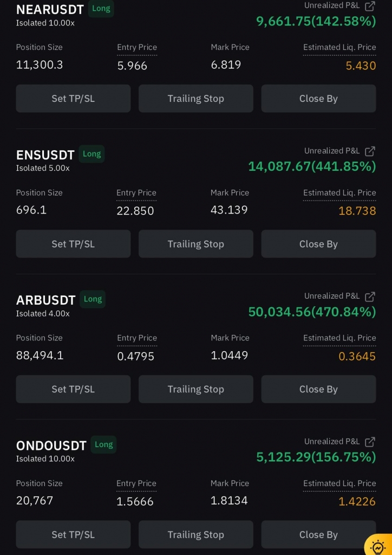Image resolution: width=392 pixels, height=555 pixels.
Task: Tap ENSUSDT Estimated Liq. Price label
Action: click(x=339, y=193)
